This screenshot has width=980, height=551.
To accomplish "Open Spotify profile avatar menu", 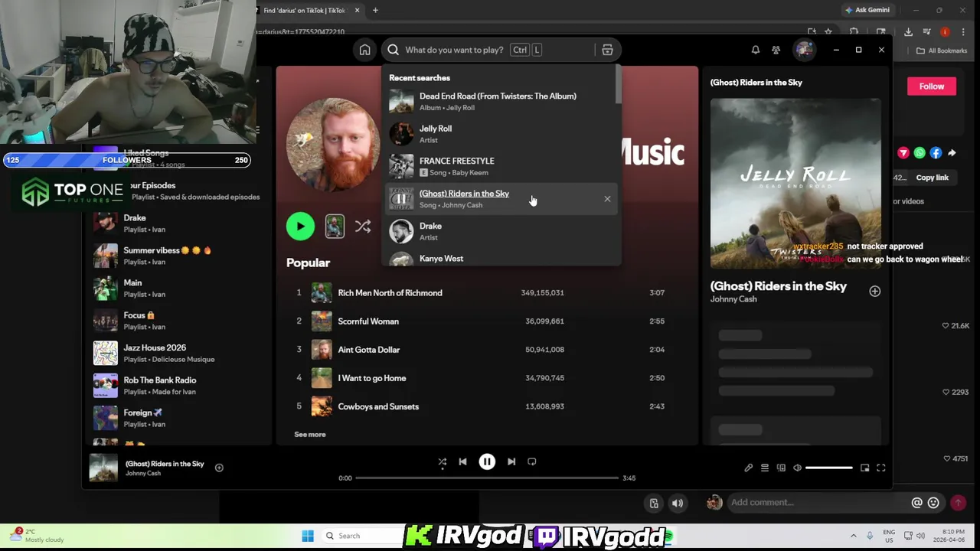I will pos(804,50).
